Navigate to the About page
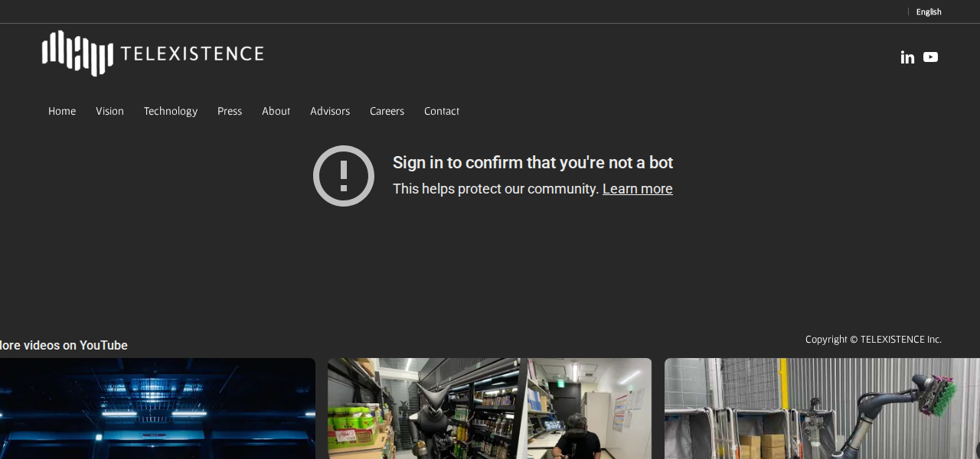 276,111
